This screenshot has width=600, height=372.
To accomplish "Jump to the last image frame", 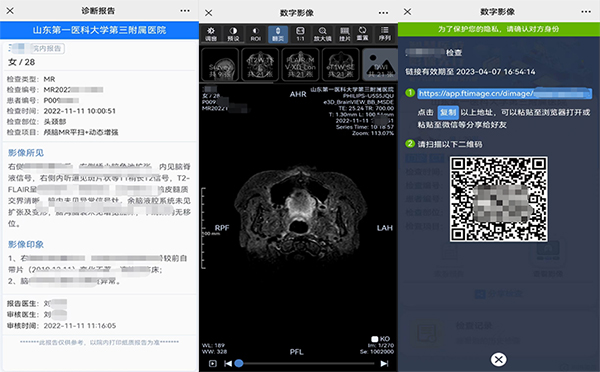I will pos(384,363).
